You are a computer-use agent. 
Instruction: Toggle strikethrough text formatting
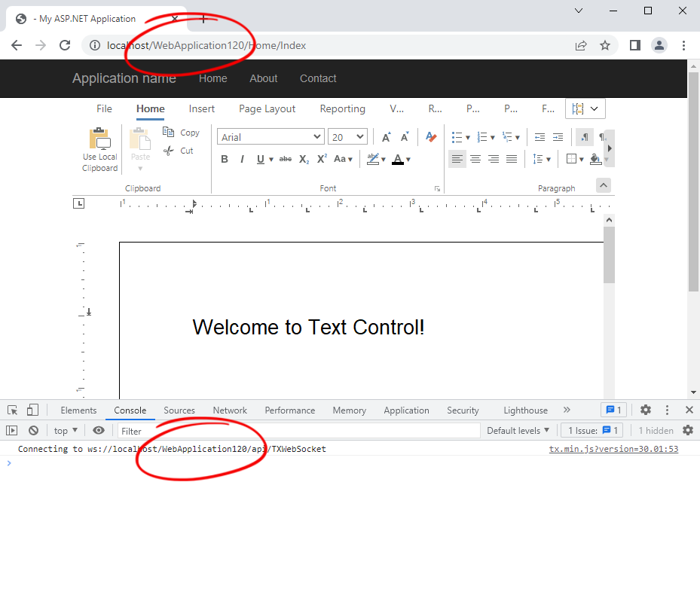(x=286, y=160)
